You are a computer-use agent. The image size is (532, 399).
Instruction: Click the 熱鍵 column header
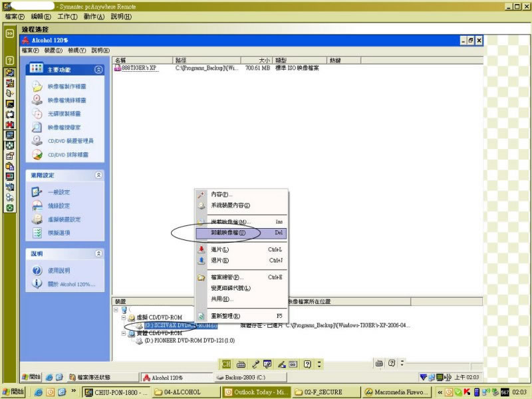[x=344, y=61]
